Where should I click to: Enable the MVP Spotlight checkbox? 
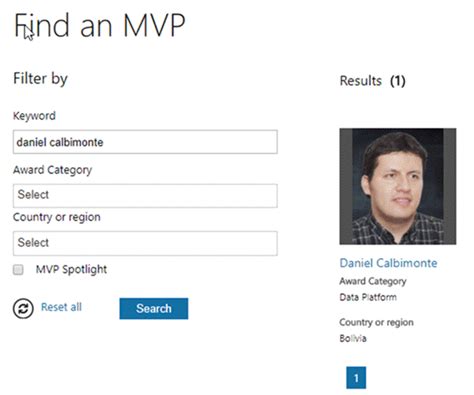18,269
